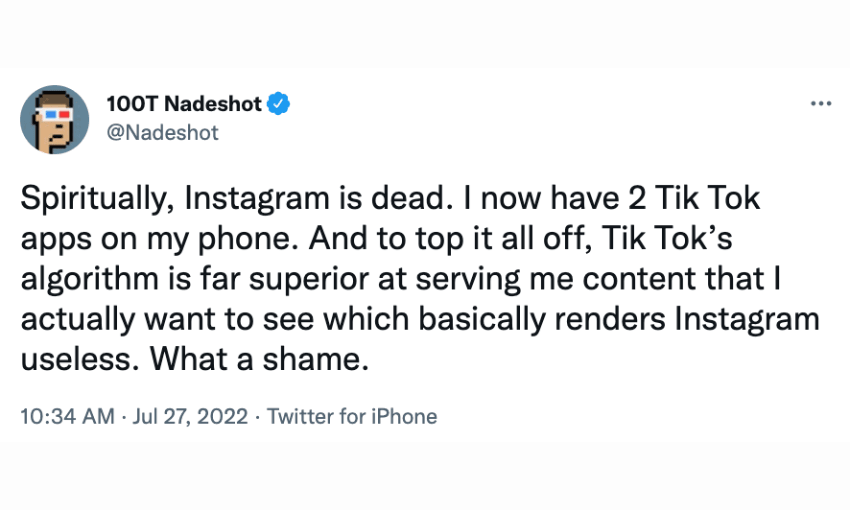Screen dimensions: 850x510
Task: Click the @Nadeshot handle
Action: [x=161, y=132]
